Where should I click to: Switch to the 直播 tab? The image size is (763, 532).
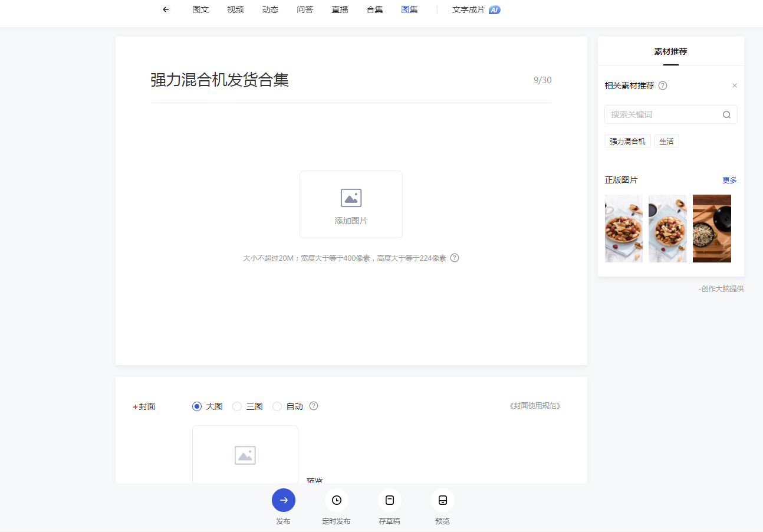[x=340, y=9]
